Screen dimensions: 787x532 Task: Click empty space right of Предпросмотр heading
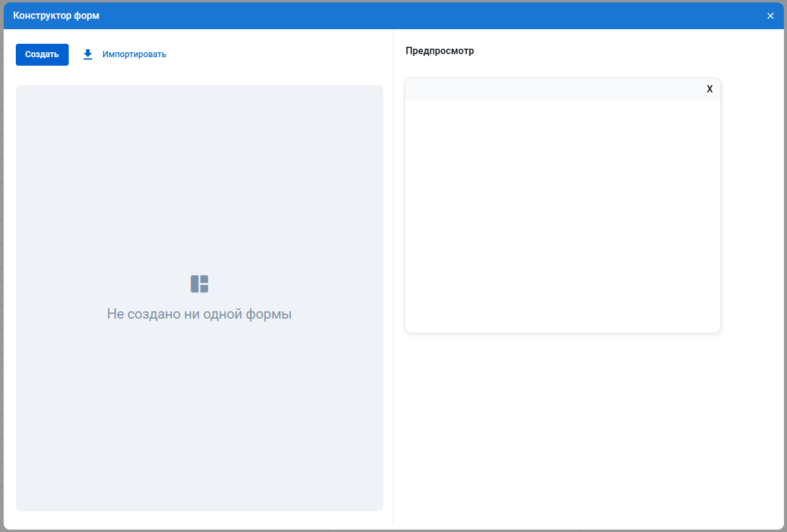click(x=608, y=51)
